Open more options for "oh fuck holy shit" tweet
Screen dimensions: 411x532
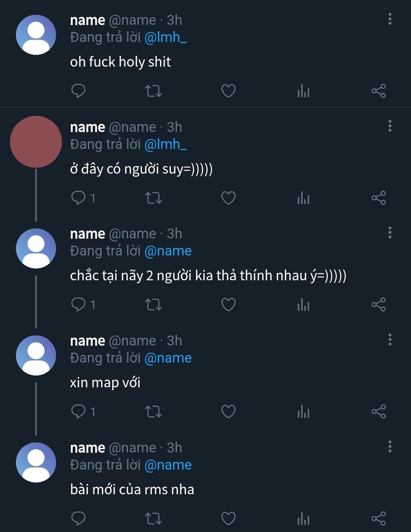[x=390, y=19]
